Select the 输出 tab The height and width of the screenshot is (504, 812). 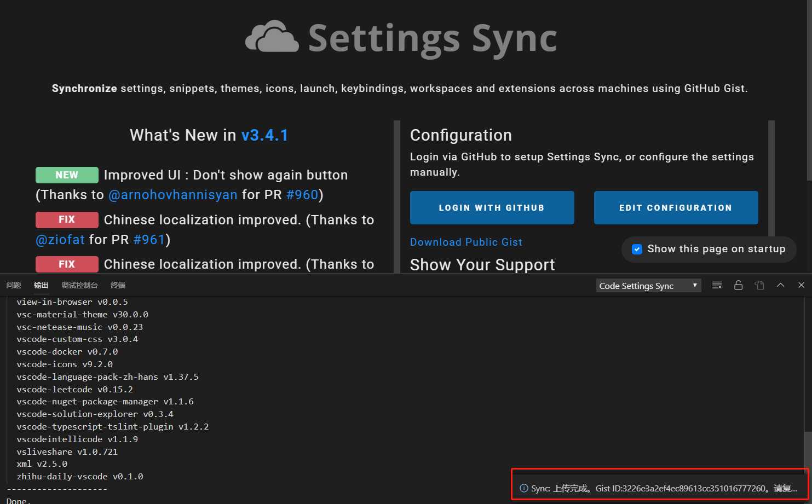click(x=41, y=285)
